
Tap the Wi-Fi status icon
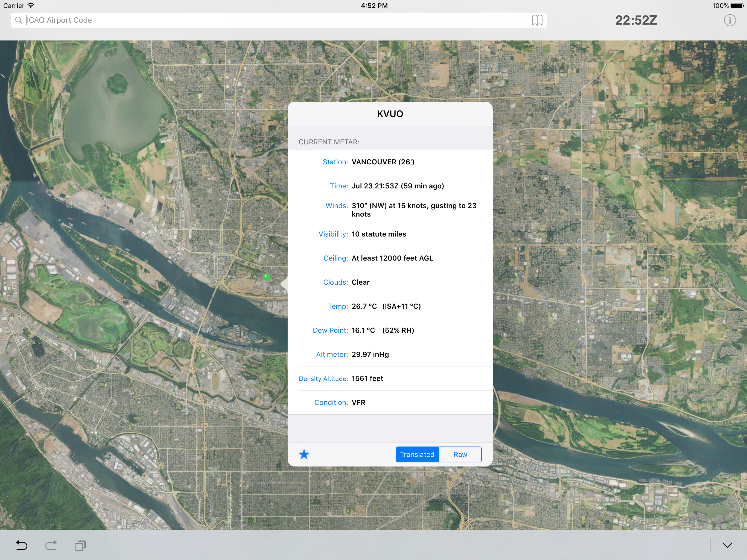pyautogui.click(x=31, y=6)
